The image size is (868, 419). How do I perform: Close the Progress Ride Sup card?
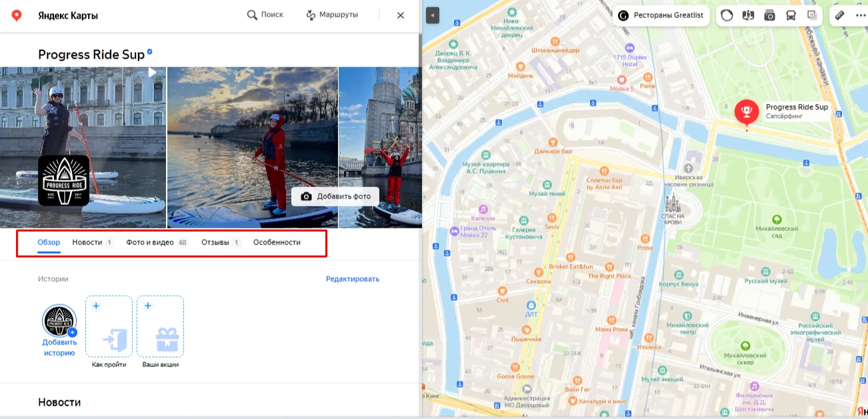(401, 15)
